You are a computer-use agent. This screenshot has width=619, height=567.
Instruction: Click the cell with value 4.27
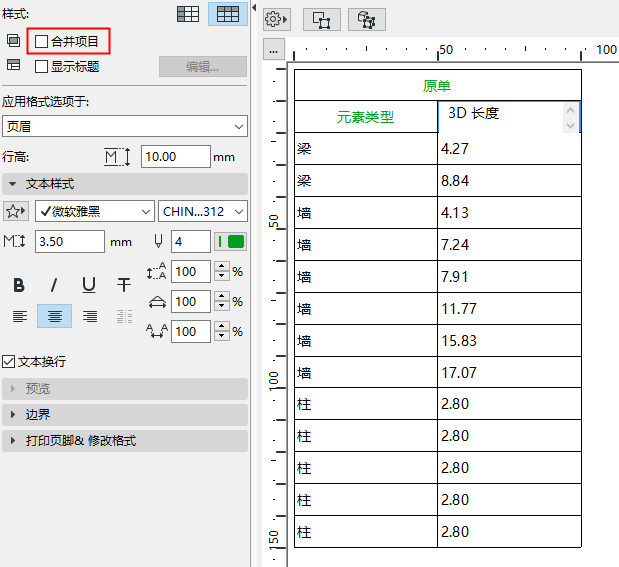tap(509, 149)
